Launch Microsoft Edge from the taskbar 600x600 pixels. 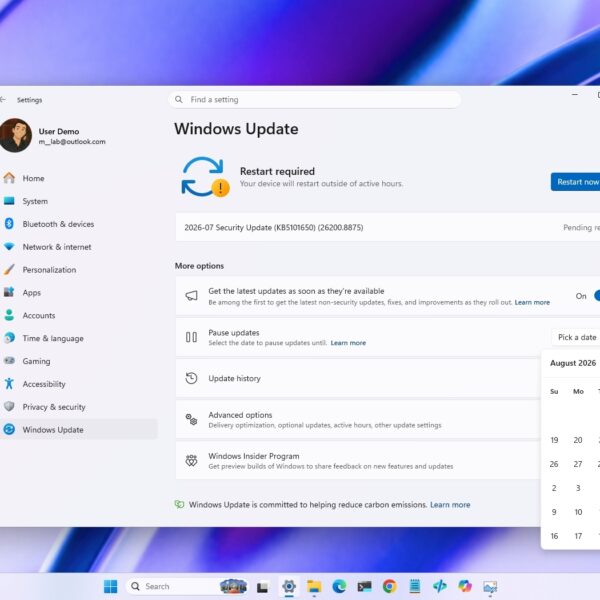pos(339,587)
